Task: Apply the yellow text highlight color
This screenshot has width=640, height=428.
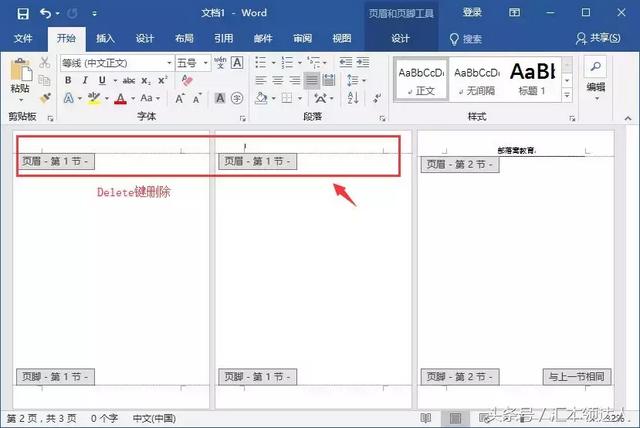Action: [94, 98]
